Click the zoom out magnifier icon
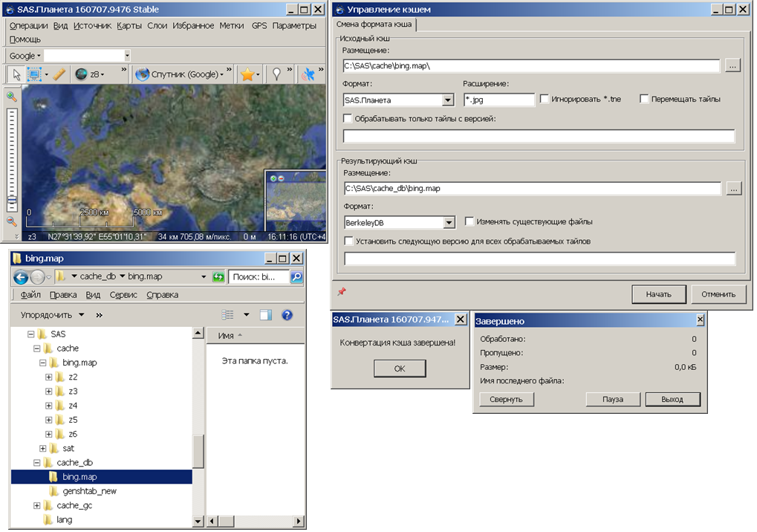The width and height of the screenshot is (757, 532). click(x=12, y=221)
